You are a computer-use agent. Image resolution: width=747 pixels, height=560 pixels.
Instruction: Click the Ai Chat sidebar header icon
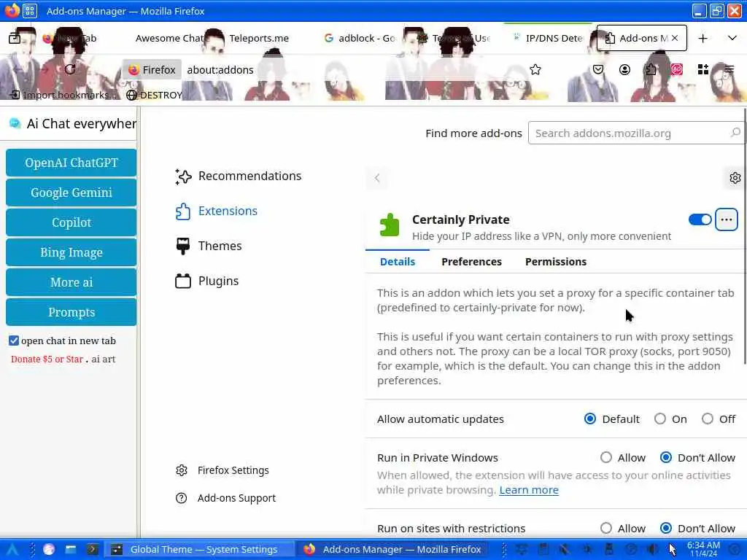(x=15, y=124)
